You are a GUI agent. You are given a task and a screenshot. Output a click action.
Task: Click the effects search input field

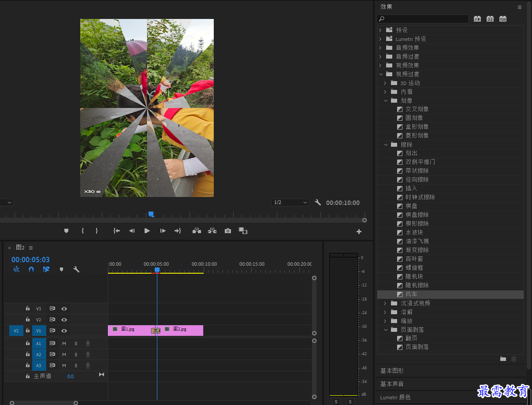tap(423, 19)
